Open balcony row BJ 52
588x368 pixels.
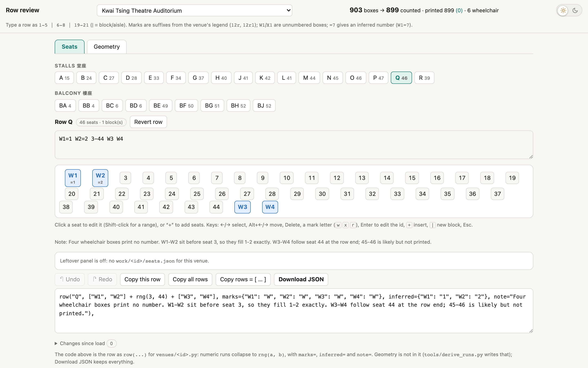(264, 106)
